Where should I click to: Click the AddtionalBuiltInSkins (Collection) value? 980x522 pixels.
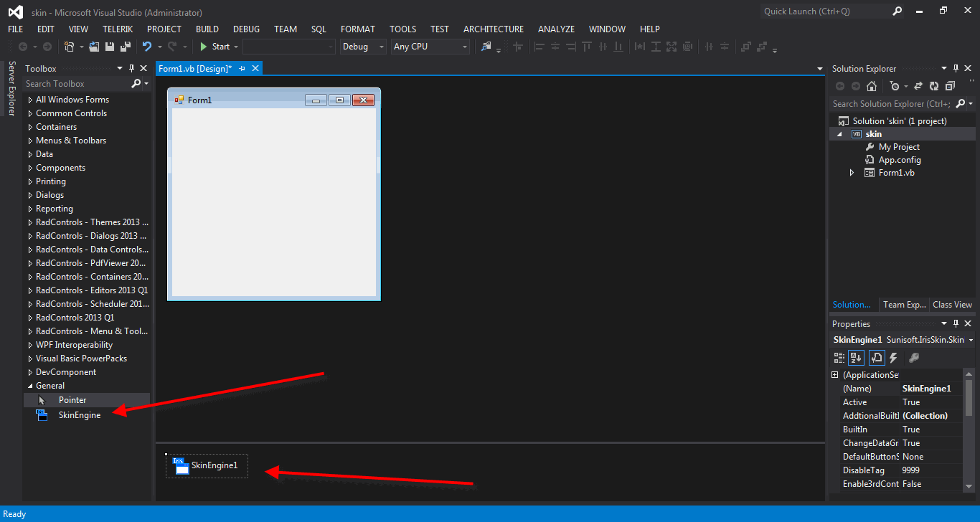[931, 416]
